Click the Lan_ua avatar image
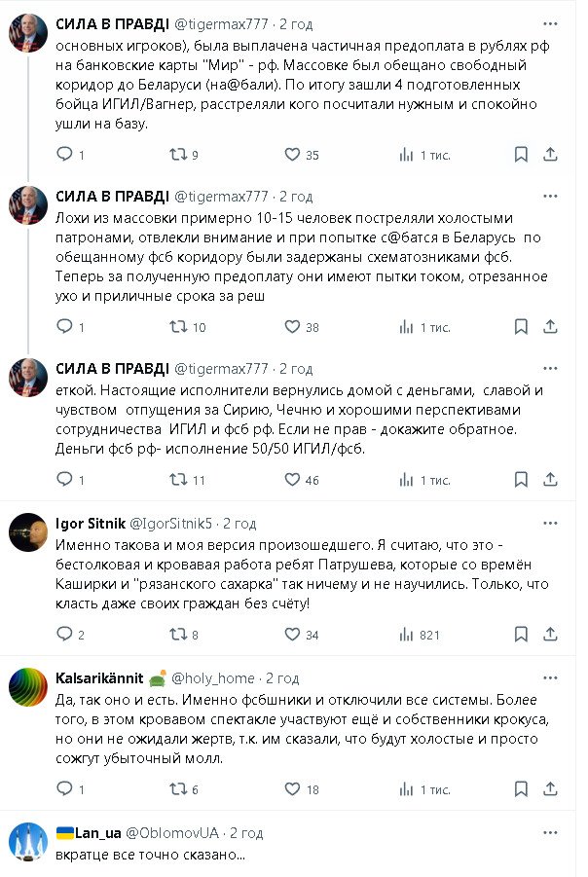 click(29, 843)
